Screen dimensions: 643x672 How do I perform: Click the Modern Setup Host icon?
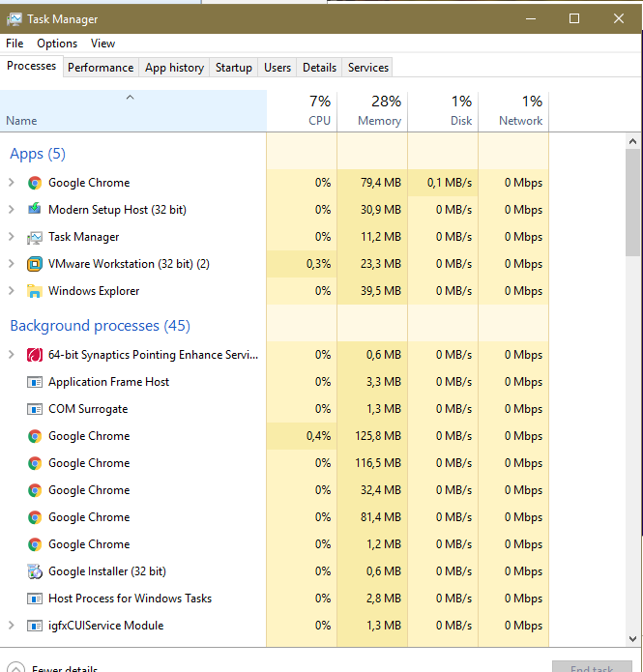[x=35, y=210]
